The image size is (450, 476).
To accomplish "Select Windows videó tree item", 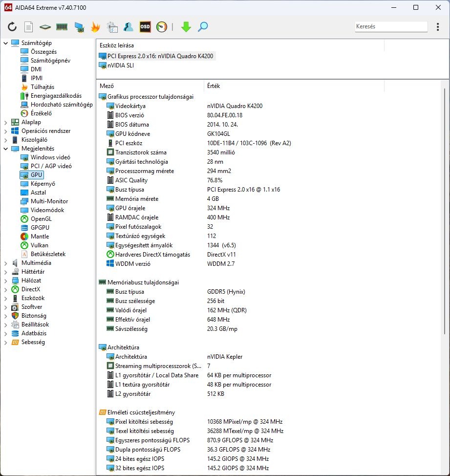I will (x=50, y=157).
